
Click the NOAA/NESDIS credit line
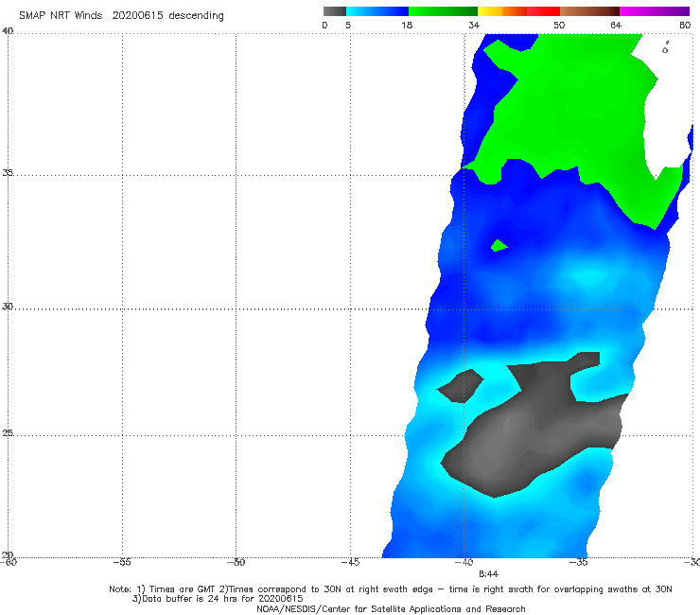pos(391,609)
